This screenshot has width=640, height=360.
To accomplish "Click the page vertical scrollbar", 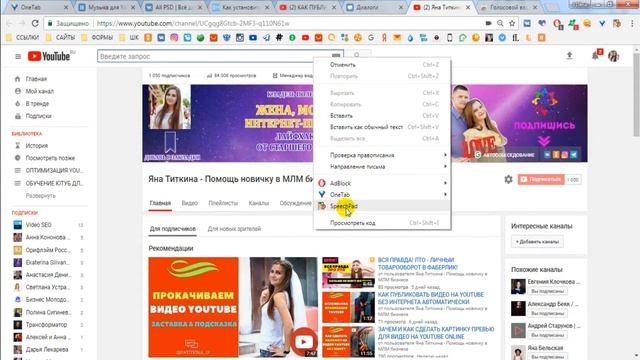I will coord(636,95).
